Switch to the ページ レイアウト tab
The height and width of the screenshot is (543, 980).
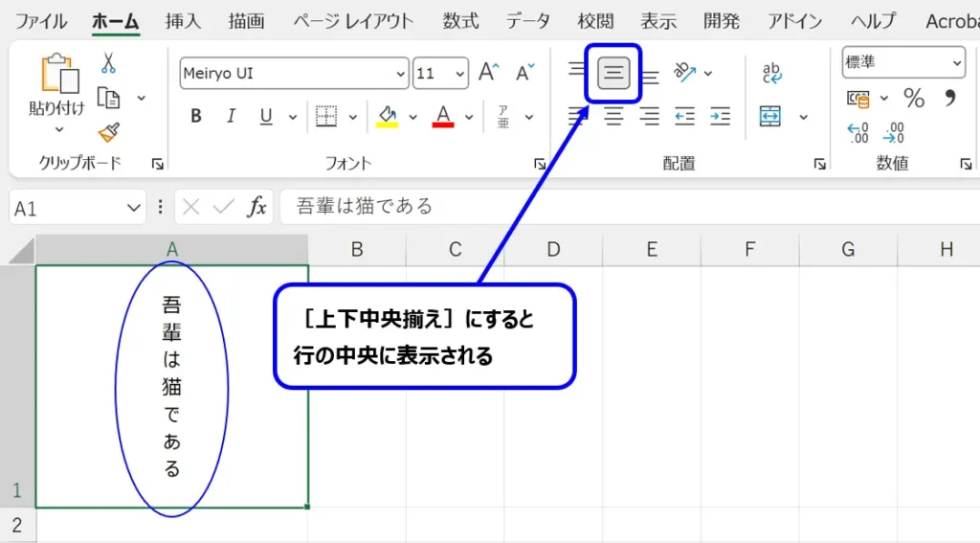353,21
